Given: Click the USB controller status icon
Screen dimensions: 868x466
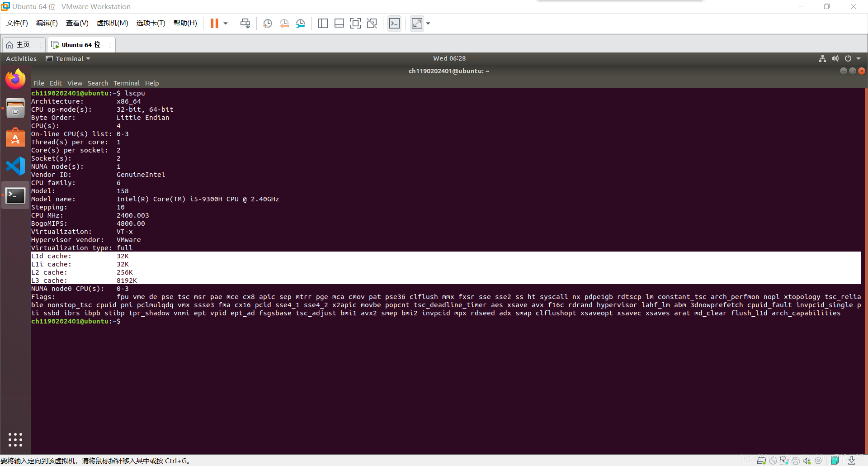Looking at the screenshot, I should click(x=818, y=461).
